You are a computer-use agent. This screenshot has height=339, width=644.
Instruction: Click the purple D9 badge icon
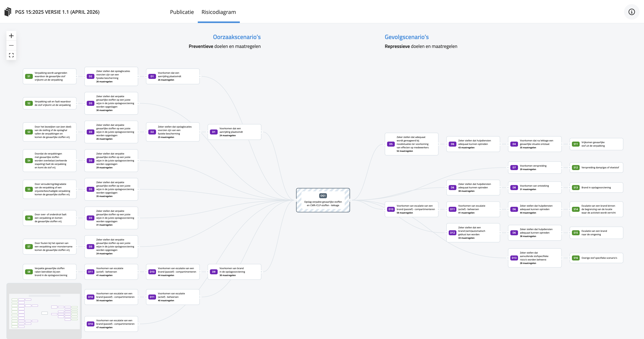tap(213, 272)
